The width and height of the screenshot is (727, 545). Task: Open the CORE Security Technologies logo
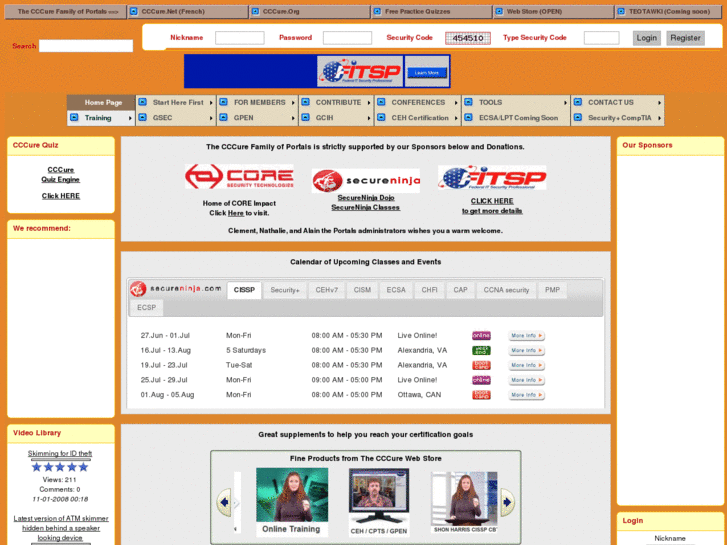[x=239, y=177]
